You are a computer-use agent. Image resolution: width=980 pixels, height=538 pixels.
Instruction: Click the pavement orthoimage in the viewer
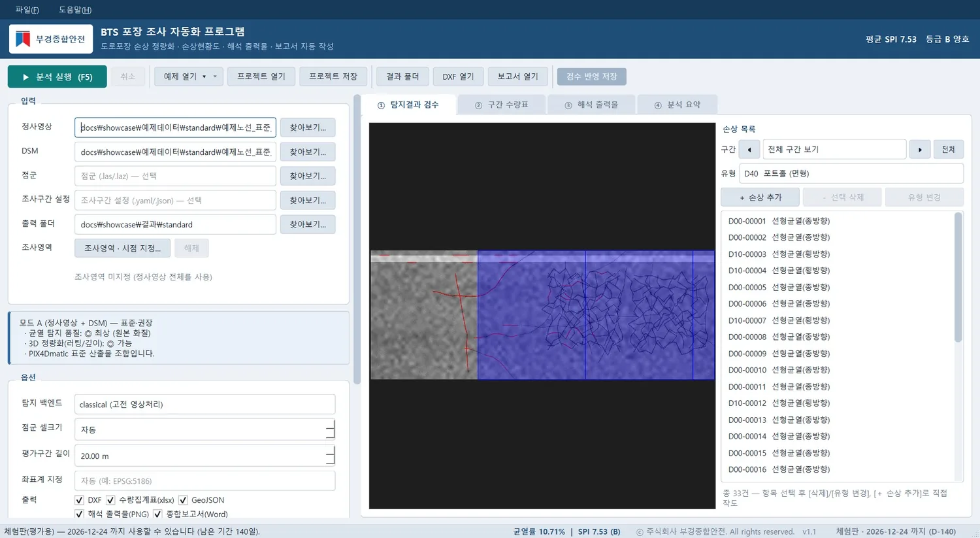[x=542, y=315]
